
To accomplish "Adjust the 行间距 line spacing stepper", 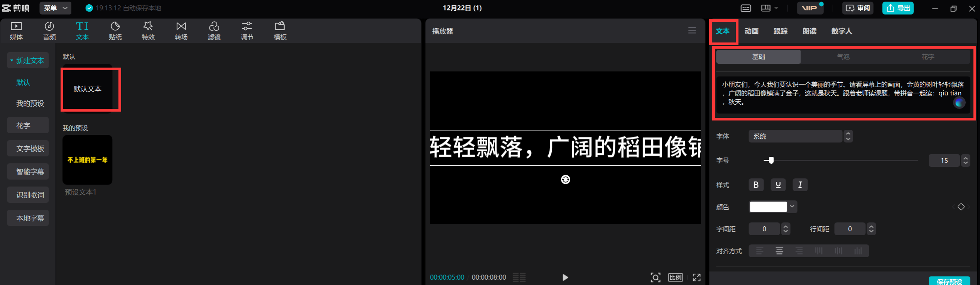I will (x=871, y=229).
